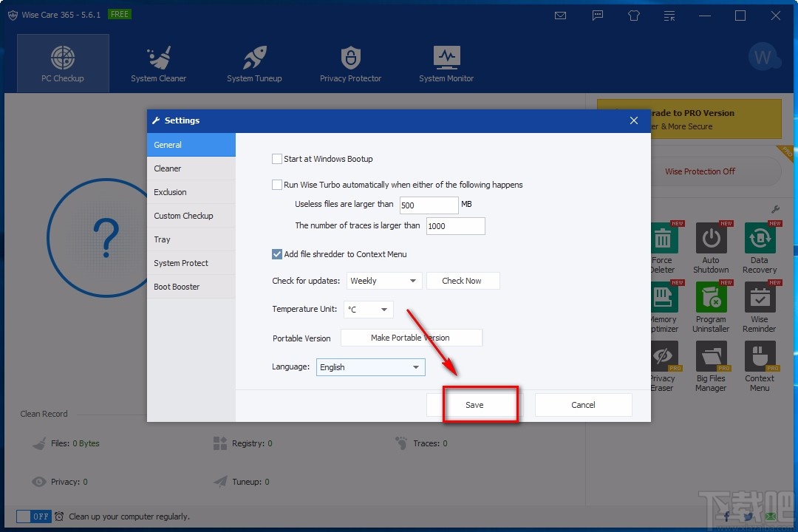This screenshot has width=798, height=532.
Task: Click the Traces: 0 record
Action: click(421, 443)
